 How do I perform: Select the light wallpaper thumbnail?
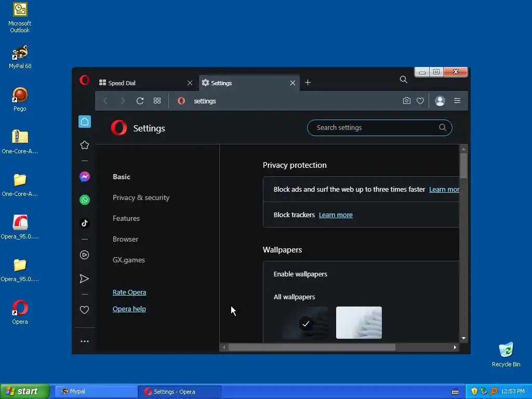358,323
